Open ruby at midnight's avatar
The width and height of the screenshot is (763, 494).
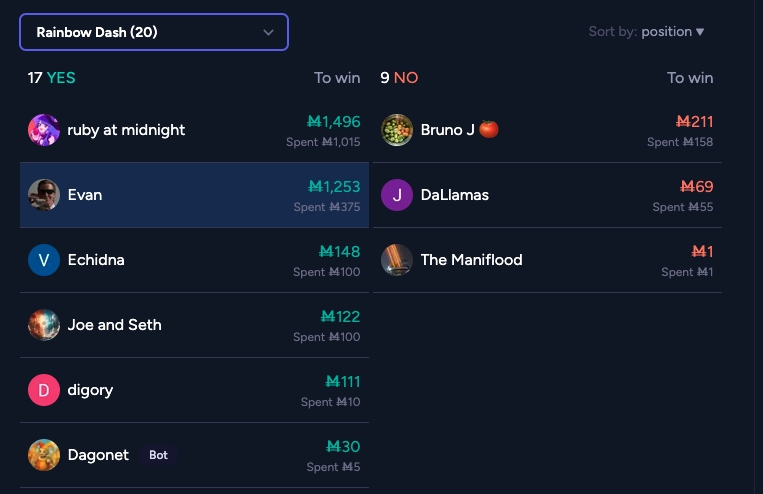[44, 130]
